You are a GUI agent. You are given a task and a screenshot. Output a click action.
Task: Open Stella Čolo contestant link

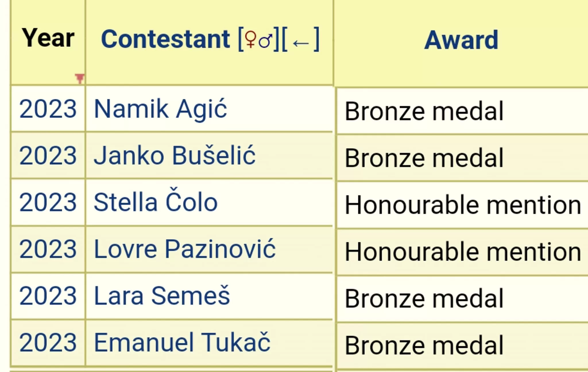[156, 202]
